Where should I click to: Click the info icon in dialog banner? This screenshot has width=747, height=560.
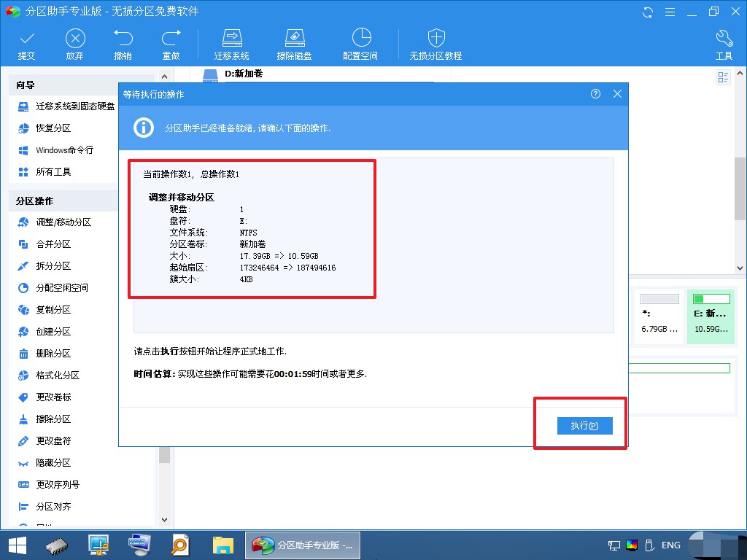coord(144,128)
